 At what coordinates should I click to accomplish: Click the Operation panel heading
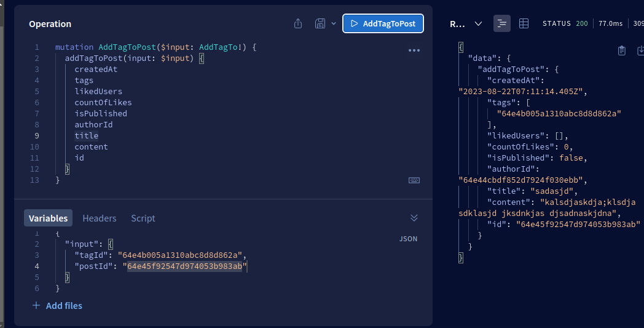click(x=50, y=24)
